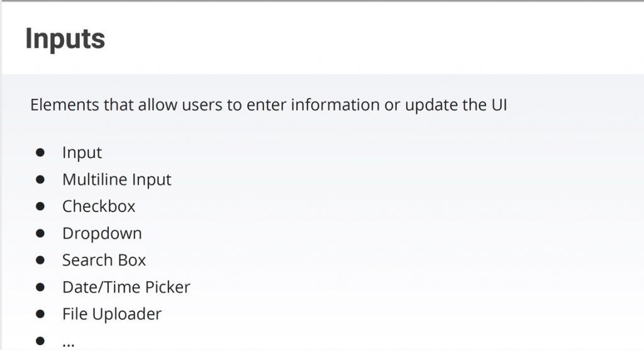644x350 pixels.
Task: Click the bullet dot beside "Input"
Action: (40, 152)
